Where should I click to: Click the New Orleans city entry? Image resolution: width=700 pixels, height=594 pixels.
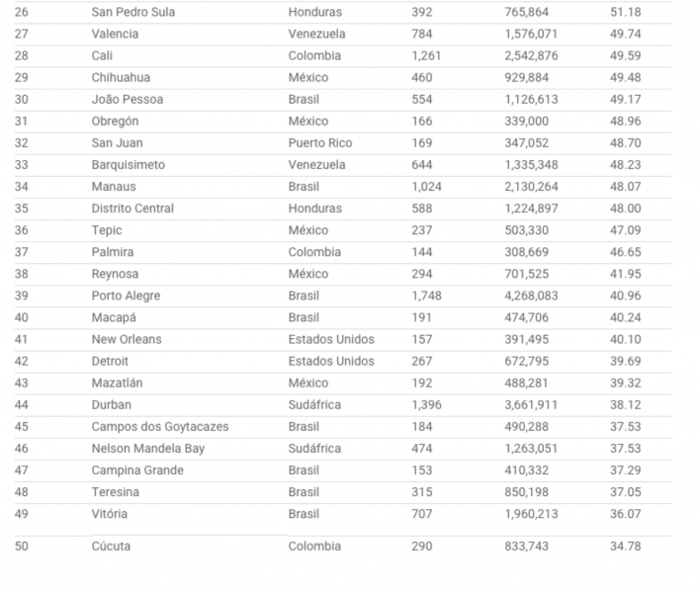pyautogui.click(x=127, y=339)
